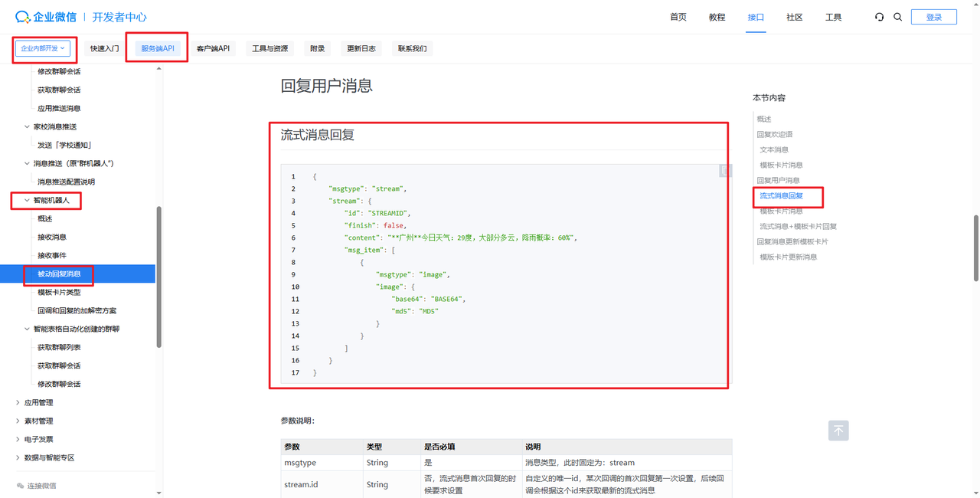Click the back-to-top arrow button
Image resolution: width=980 pixels, height=498 pixels.
click(838, 431)
